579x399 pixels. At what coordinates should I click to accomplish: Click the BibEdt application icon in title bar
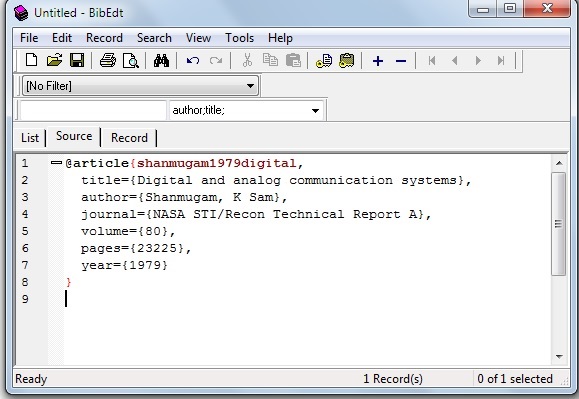(x=21, y=13)
